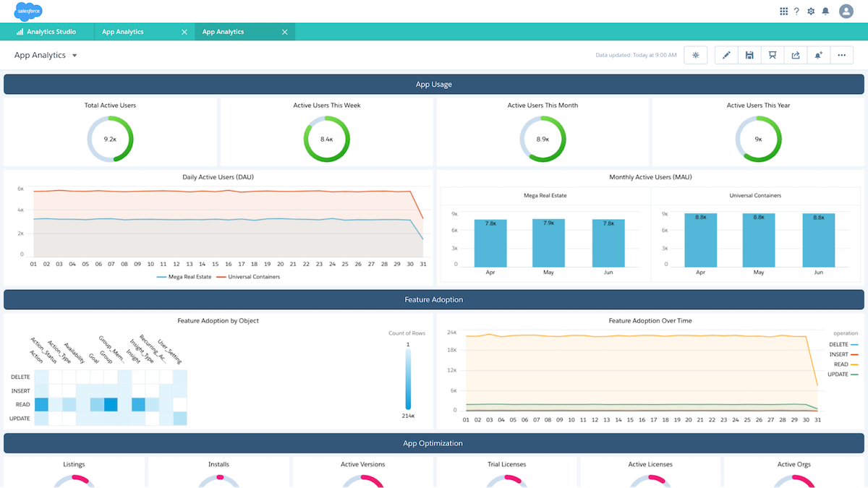This screenshot has height=488, width=868.
Task: Save the dashboard with the floppy disk icon
Action: (749, 55)
